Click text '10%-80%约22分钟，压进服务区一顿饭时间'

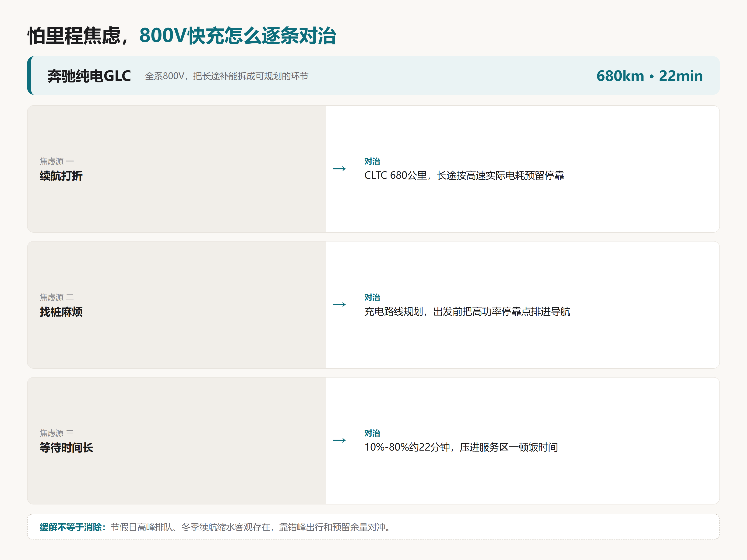461,447
